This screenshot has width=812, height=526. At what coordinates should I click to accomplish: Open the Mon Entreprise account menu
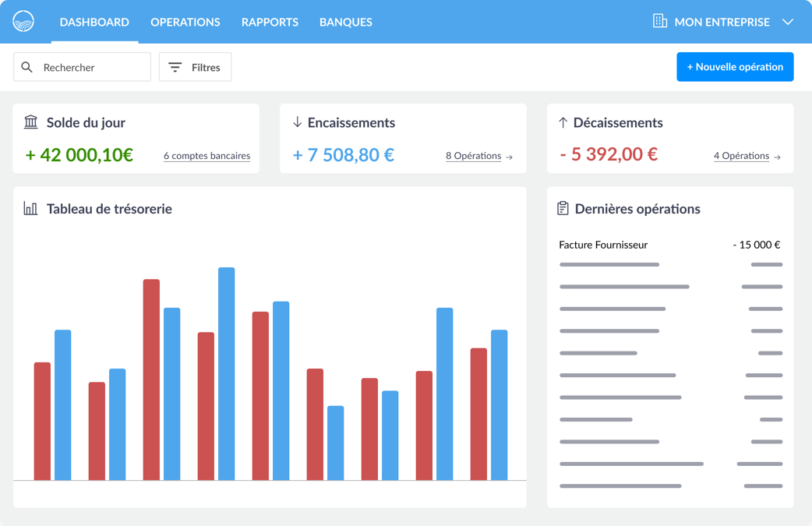(x=723, y=22)
